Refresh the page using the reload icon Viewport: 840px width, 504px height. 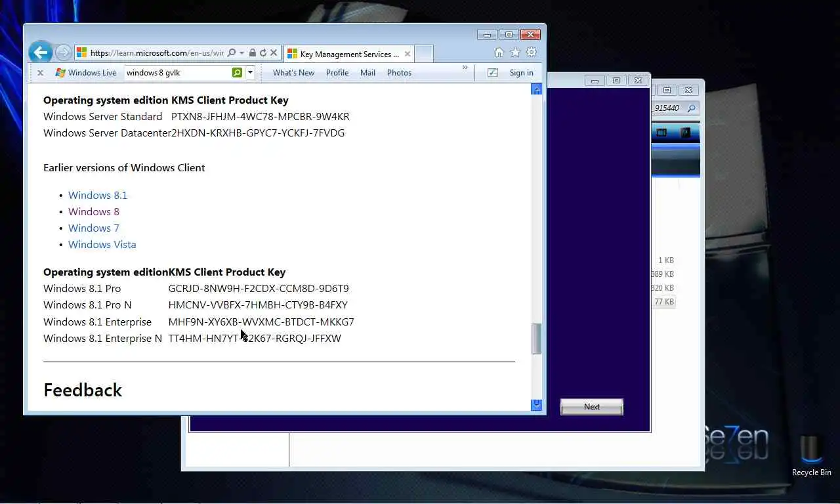click(263, 53)
